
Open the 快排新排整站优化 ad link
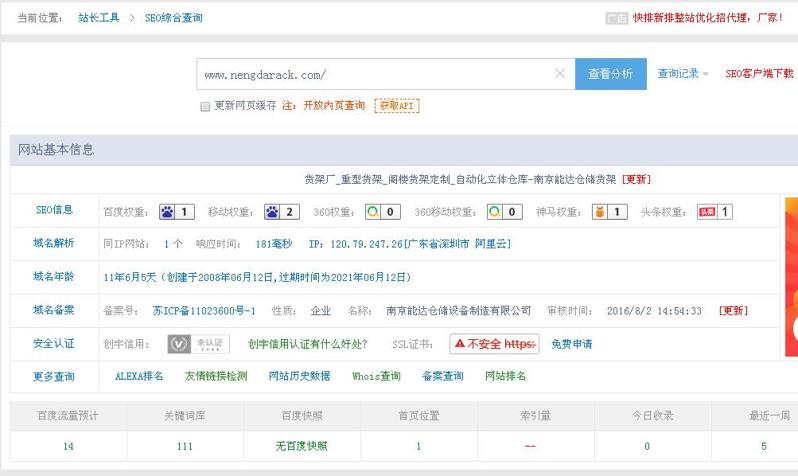tap(708, 18)
